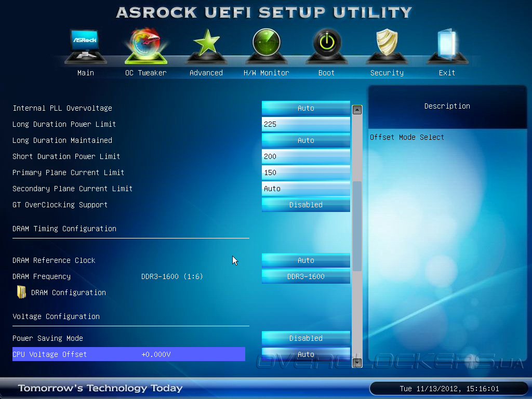Open Internal PLL Overvoltage Auto dropdown
532x399 pixels.
306,108
